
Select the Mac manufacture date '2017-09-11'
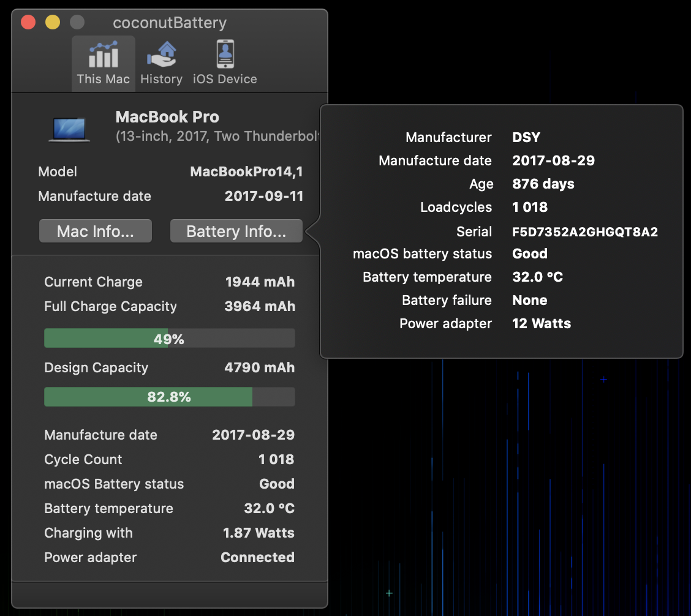click(264, 196)
